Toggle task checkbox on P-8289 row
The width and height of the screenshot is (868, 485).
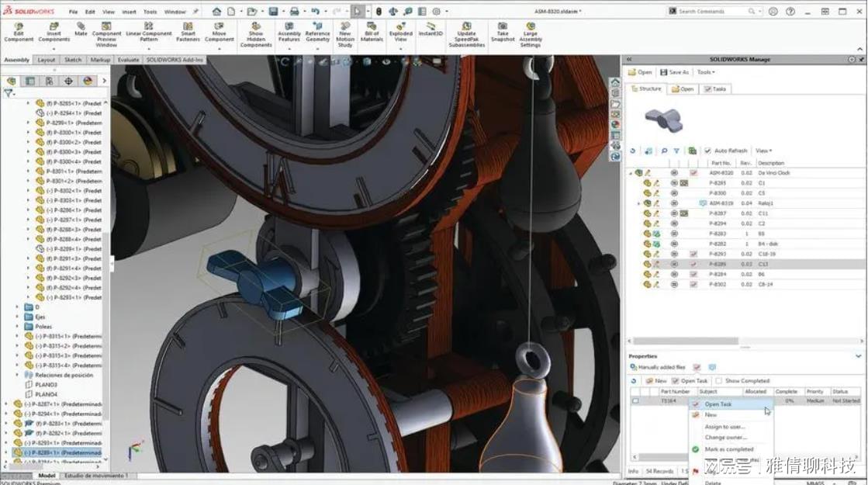[x=693, y=264]
